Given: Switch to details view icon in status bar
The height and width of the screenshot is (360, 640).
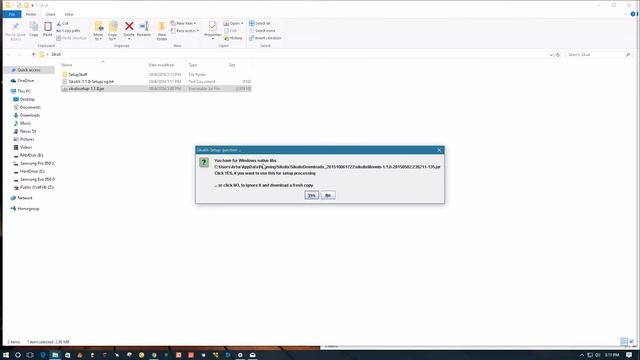Looking at the screenshot, I should (x=624, y=342).
